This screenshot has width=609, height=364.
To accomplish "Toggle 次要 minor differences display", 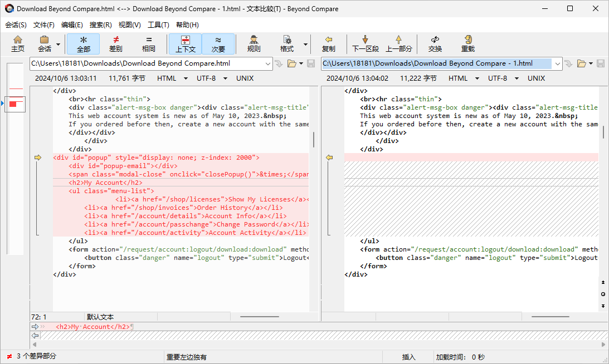I will point(218,44).
